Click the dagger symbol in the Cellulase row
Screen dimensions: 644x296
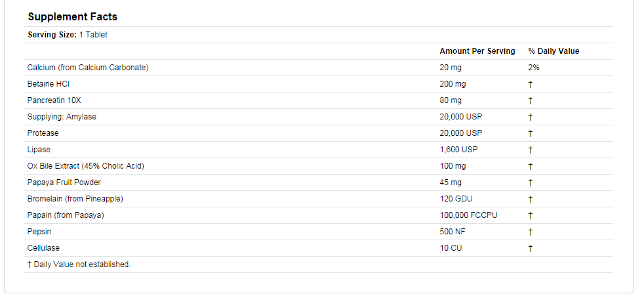tap(530, 248)
